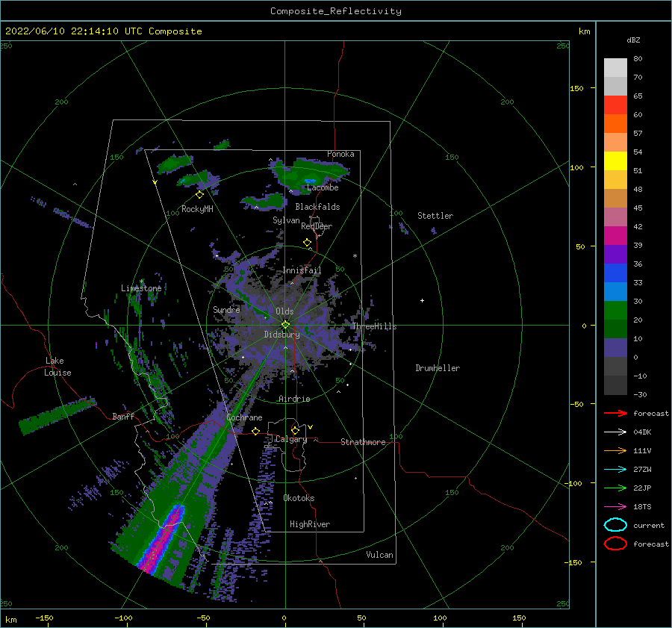Select the Sundre label
Viewport: 672px width, 628px height.
(x=226, y=310)
